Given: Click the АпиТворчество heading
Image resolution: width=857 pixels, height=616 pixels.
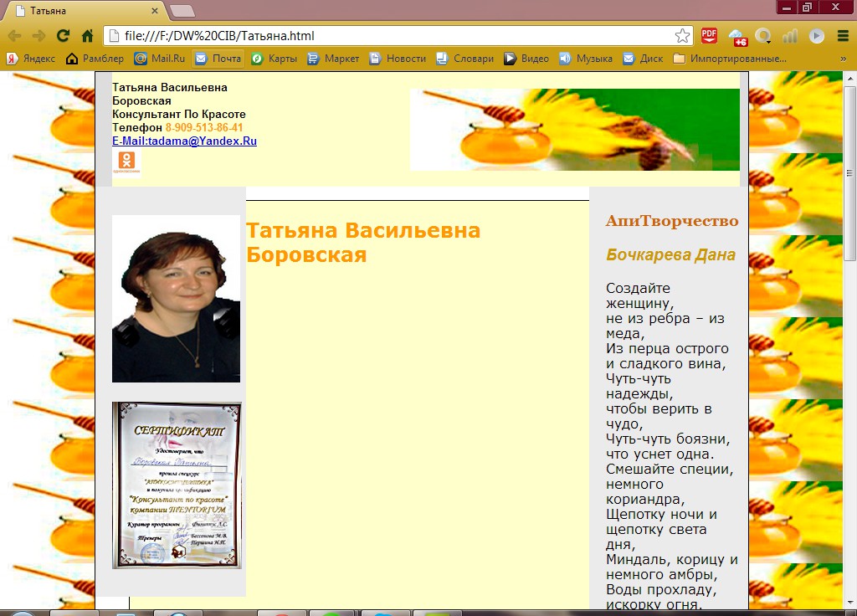Looking at the screenshot, I should point(672,221).
